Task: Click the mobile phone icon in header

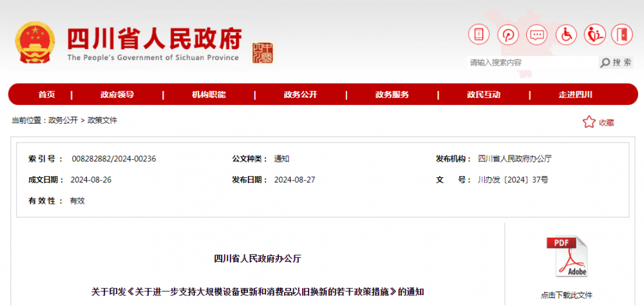Action: click(478, 34)
